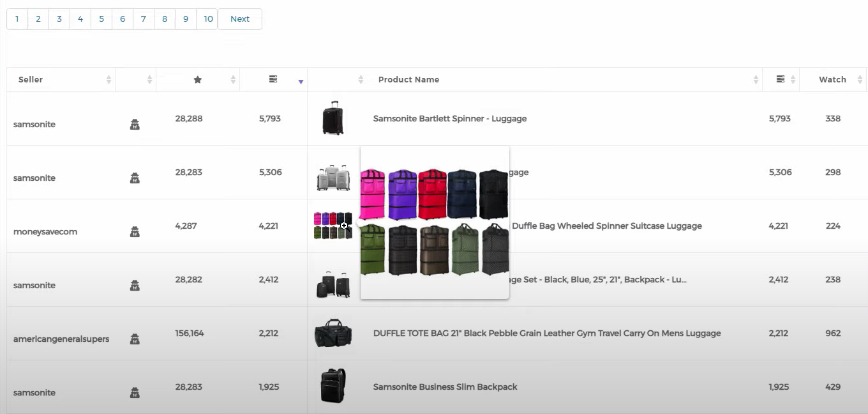Click the watch count 338
Viewport: 868px width, 414px height.
[833, 118]
